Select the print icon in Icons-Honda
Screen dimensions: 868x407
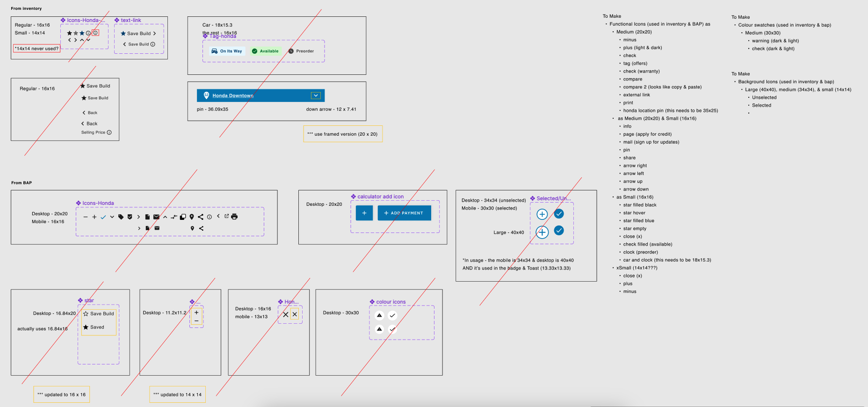pyautogui.click(x=234, y=217)
